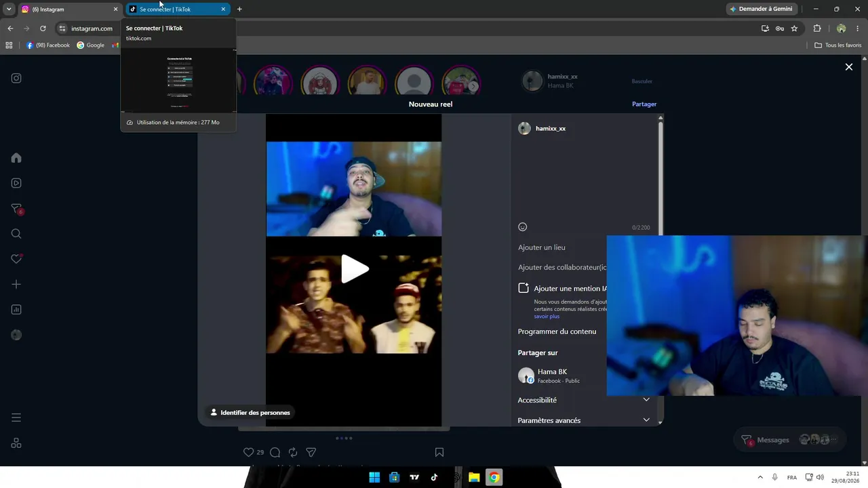The height and width of the screenshot is (488, 868).
Task: Open direct messages icon in sidebar
Action: click(17, 209)
